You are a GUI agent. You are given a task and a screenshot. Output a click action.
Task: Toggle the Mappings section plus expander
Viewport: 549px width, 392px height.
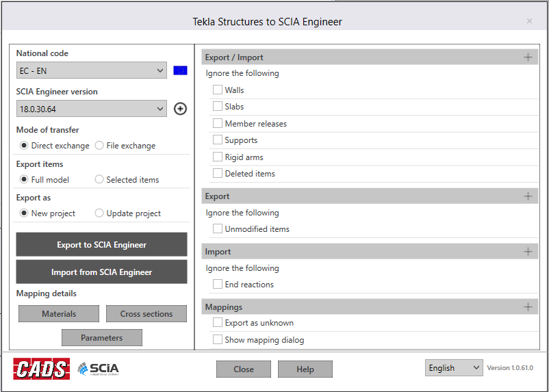click(x=528, y=307)
